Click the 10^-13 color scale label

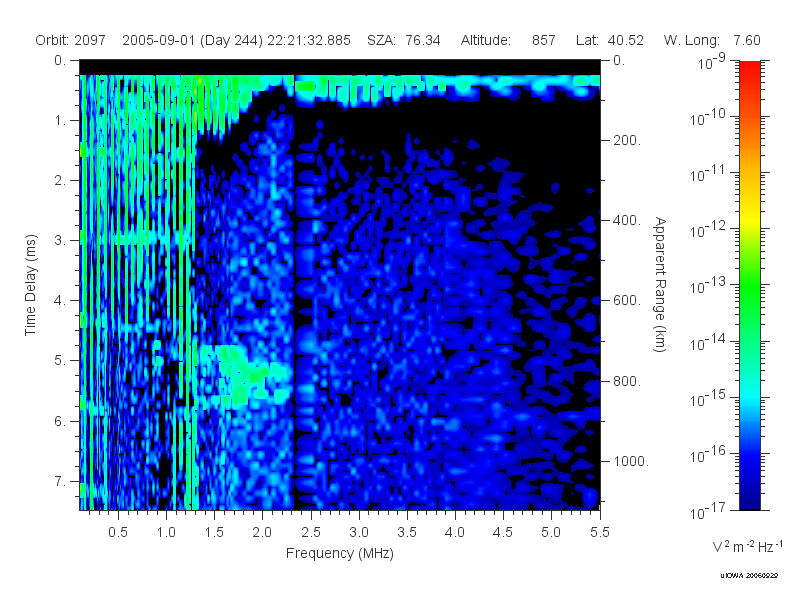tap(708, 286)
